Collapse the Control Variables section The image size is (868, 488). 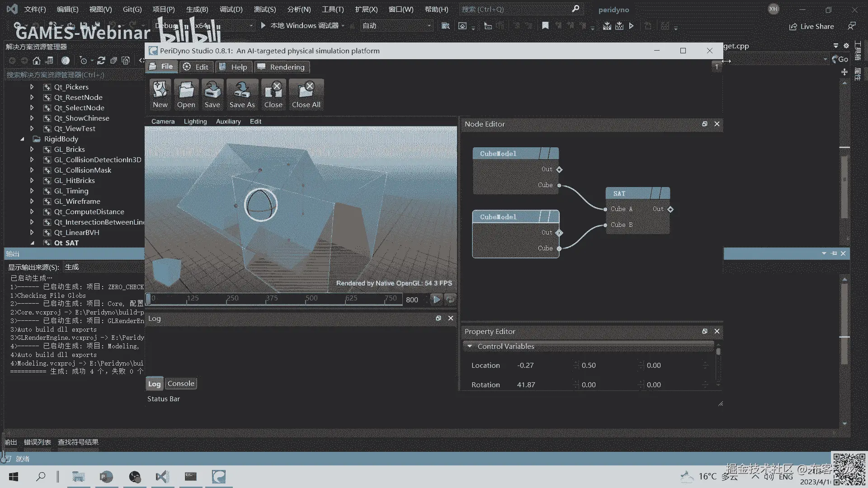coord(470,347)
